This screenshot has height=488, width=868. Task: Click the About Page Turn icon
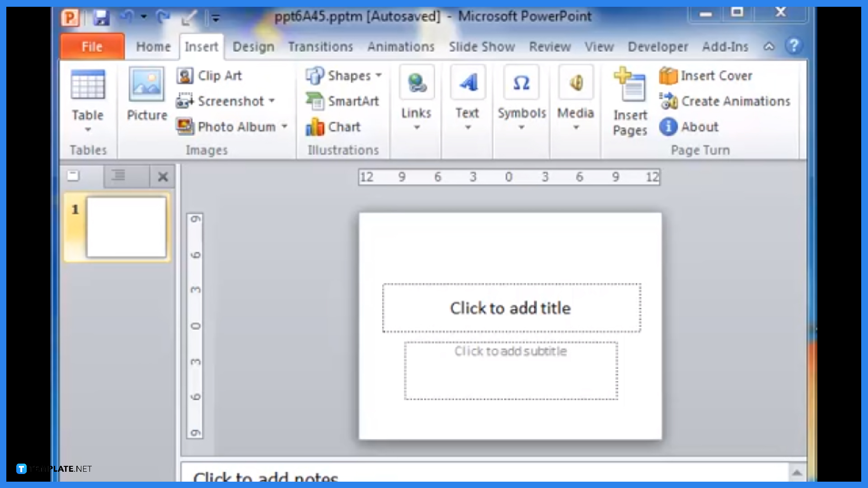point(668,127)
